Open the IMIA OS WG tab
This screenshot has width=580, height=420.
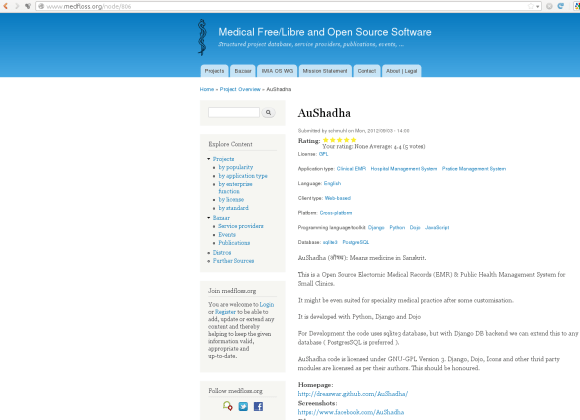277,71
